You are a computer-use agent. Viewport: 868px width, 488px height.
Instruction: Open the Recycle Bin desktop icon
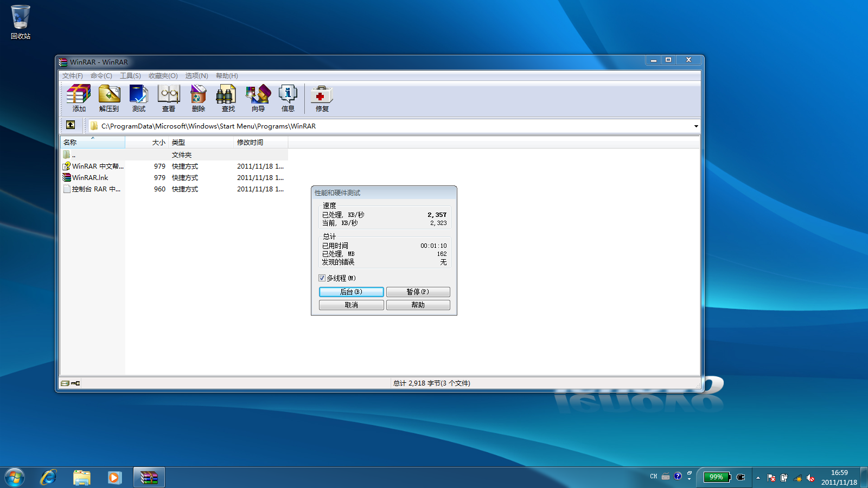tap(21, 22)
